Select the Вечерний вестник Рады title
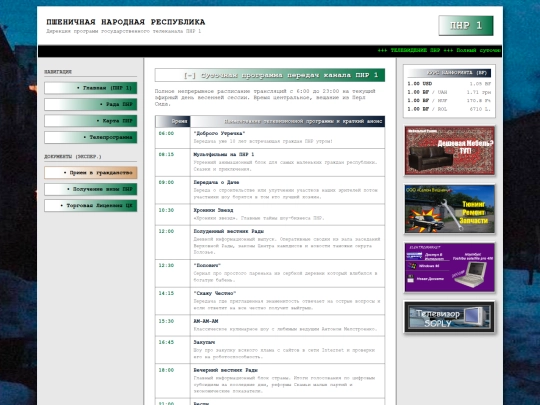 coord(226,370)
